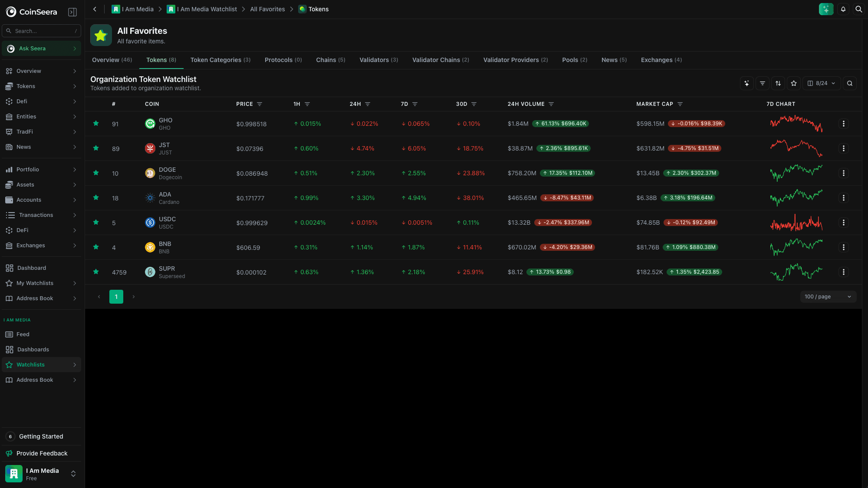Open the SUPR 7D chart sparkline
The width and height of the screenshot is (868, 488).
click(x=796, y=272)
